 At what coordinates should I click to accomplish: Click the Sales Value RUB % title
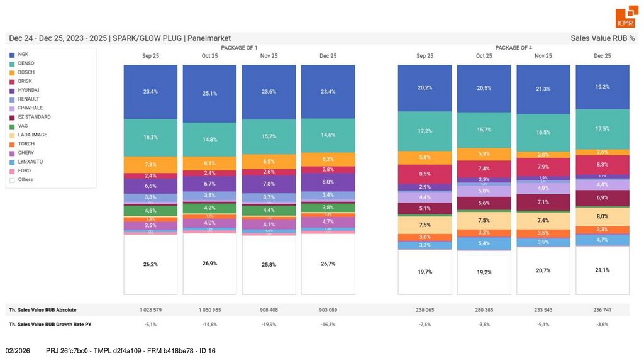point(602,38)
